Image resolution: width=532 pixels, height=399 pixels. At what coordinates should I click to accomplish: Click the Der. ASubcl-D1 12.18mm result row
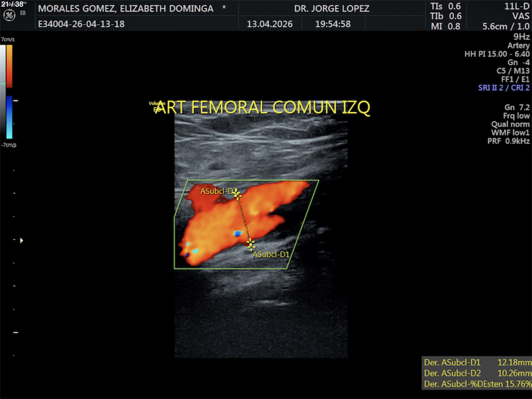477,362
